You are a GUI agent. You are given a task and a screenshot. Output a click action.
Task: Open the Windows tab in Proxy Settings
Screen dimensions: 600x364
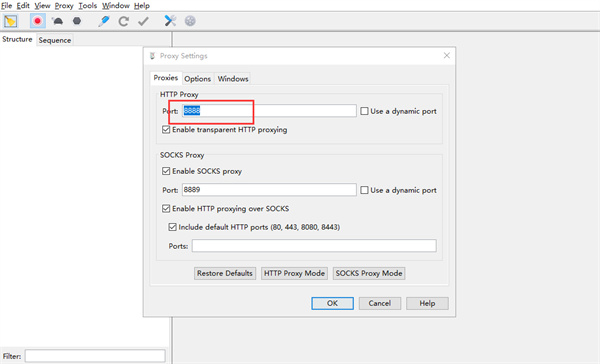point(233,79)
